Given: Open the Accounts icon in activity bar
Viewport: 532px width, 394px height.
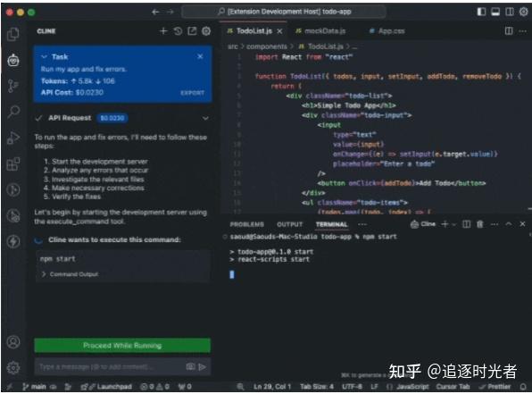Looking at the screenshot, I should pos(13,342).
